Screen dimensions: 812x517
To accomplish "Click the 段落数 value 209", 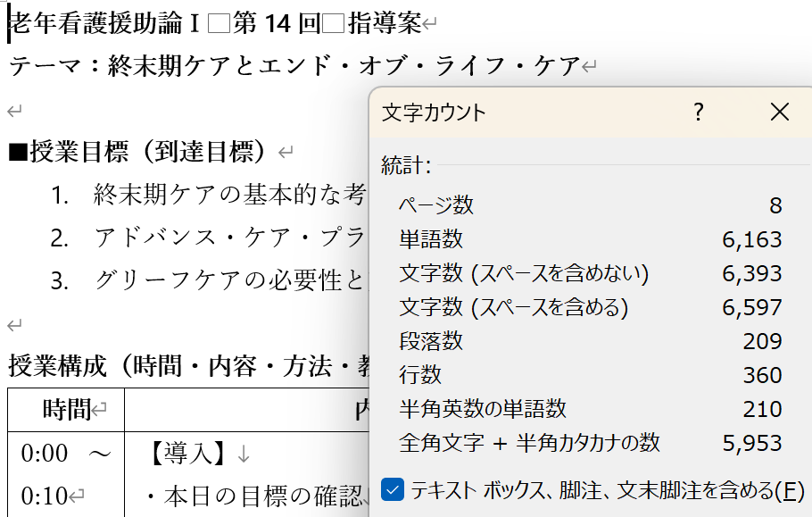I will [762, 342].
